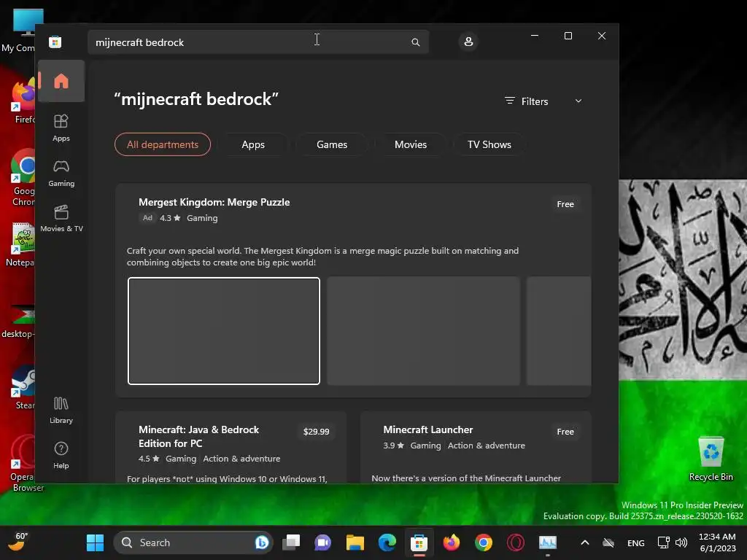The image size is (747, 560).
Task: Click the search magnifier icon in Store
Action: tap(415, 42)
